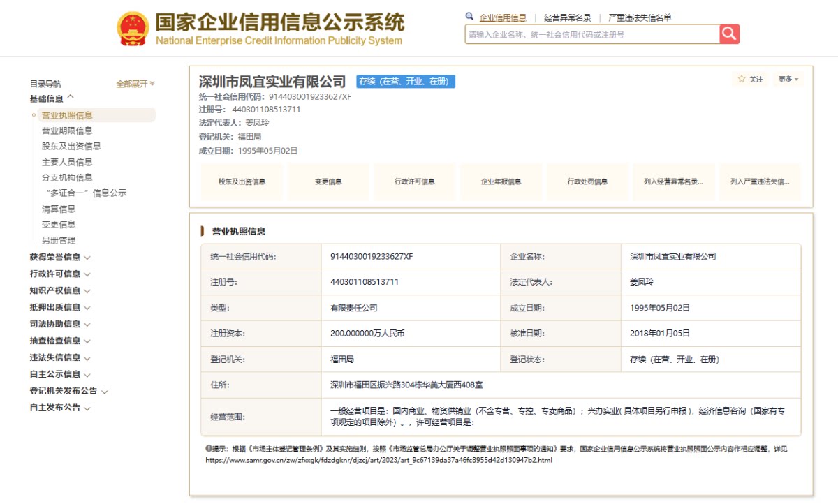Click the national emblem logo
The image size is (838, 504).
point(133,29)
